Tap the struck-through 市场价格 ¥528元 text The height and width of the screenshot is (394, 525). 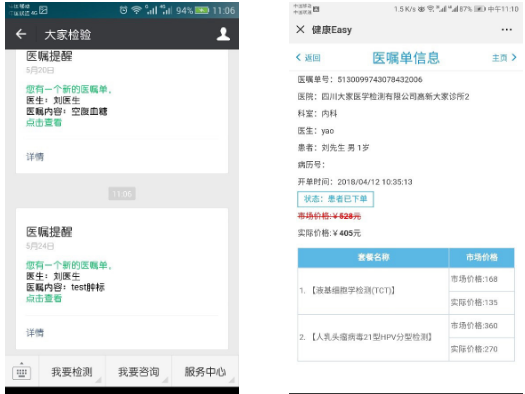click(329, 216)
